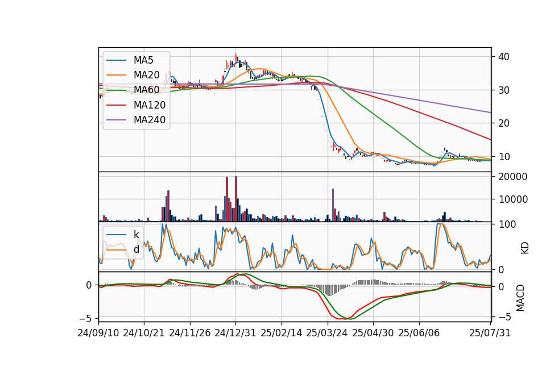Click the blue k line sample in KD legend
Image resolution: width=546 pixels, height=392 pixels.
coord(116,235)
